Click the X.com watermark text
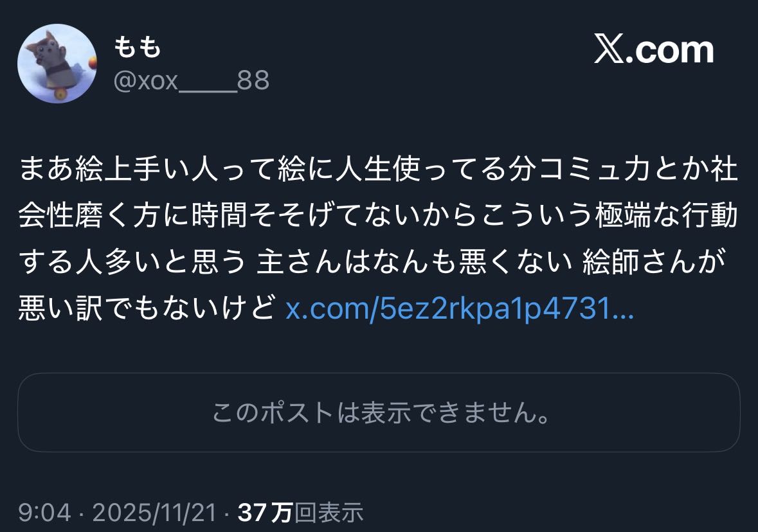Image resolution: width=758 pixels, height=532 pixels. (654, 49)
